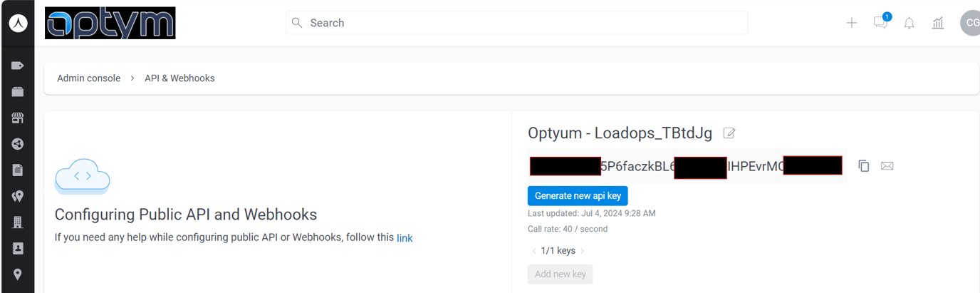This screenshot has width=980, height=293.
Task: Click the API key text field
Action: coord(687,166)
